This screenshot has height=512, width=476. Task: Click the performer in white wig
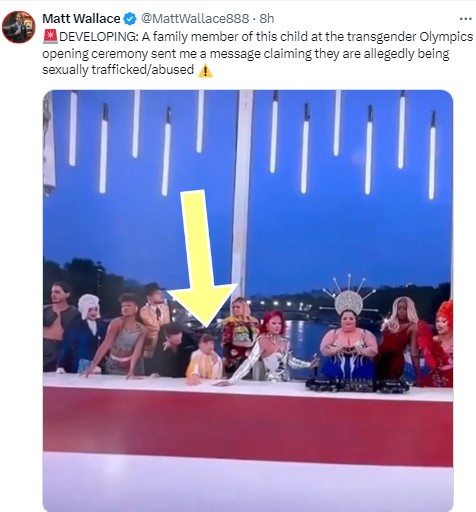pyautogui.click(x=88, y=328)
